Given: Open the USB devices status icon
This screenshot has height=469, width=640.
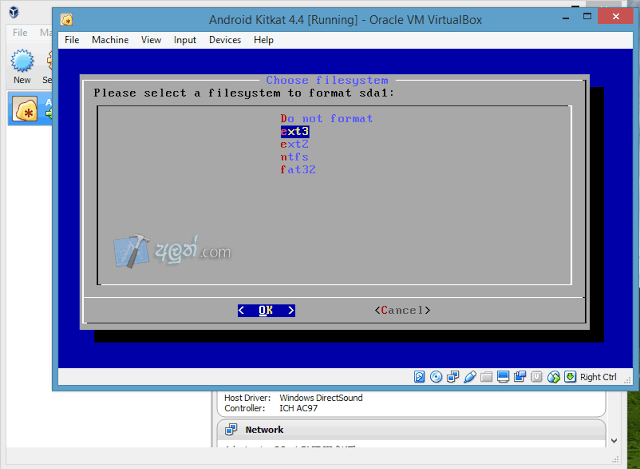Looking at the screenshot, I should pos(469,376).
